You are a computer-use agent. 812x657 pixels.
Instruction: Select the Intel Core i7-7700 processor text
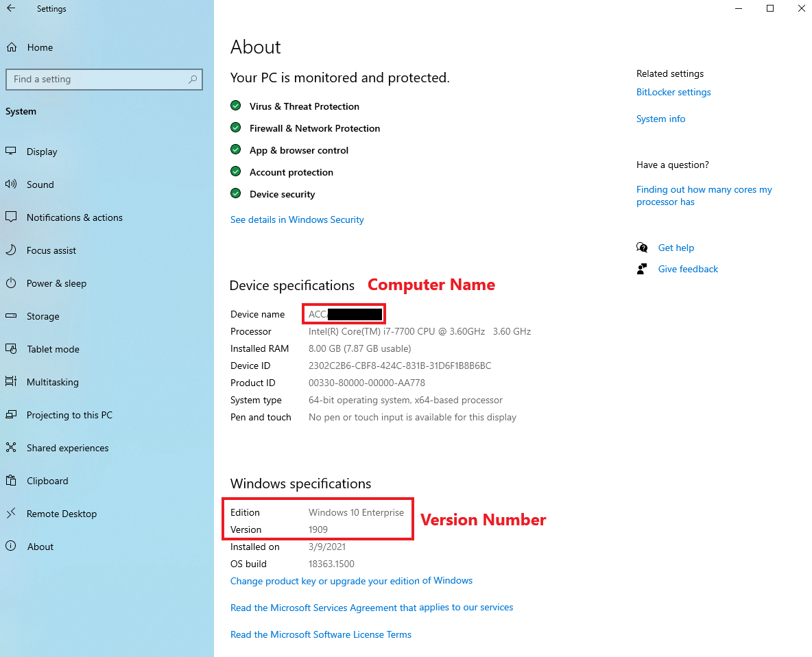pos(420,331)
